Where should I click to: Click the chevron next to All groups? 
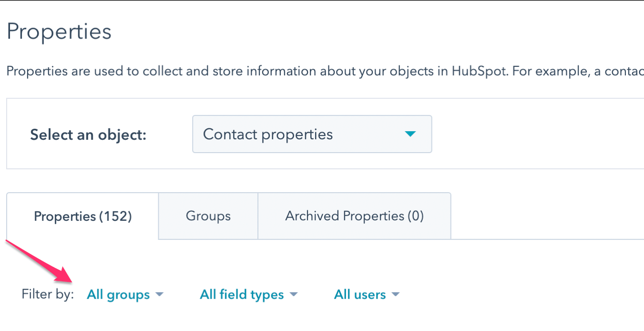click(x=160, y=295)
